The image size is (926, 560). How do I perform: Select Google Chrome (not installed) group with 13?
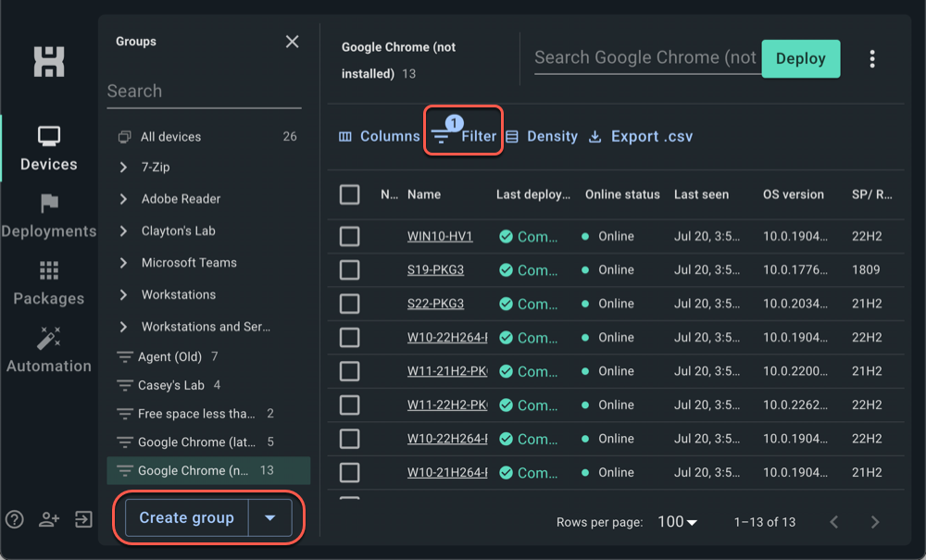(208, 470)
